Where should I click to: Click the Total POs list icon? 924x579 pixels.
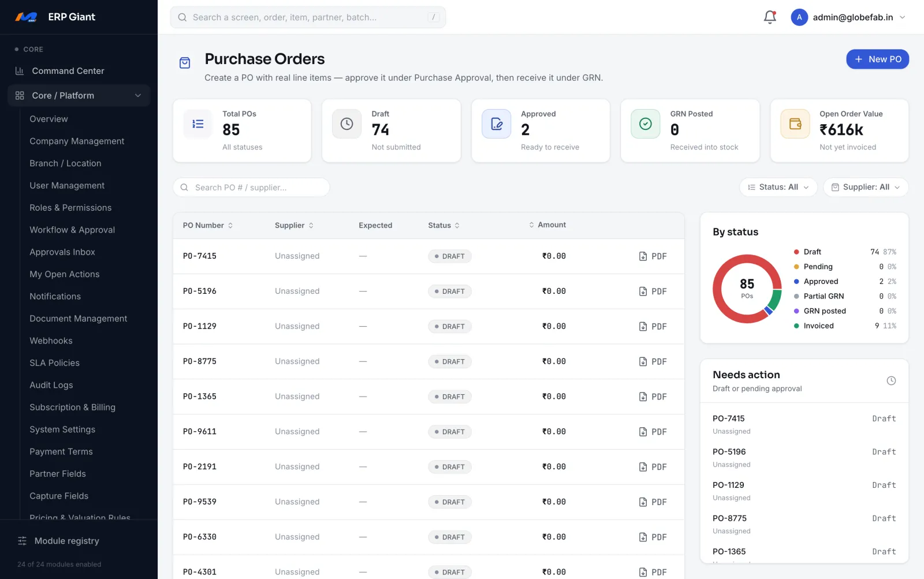click(x=198, y=124)
